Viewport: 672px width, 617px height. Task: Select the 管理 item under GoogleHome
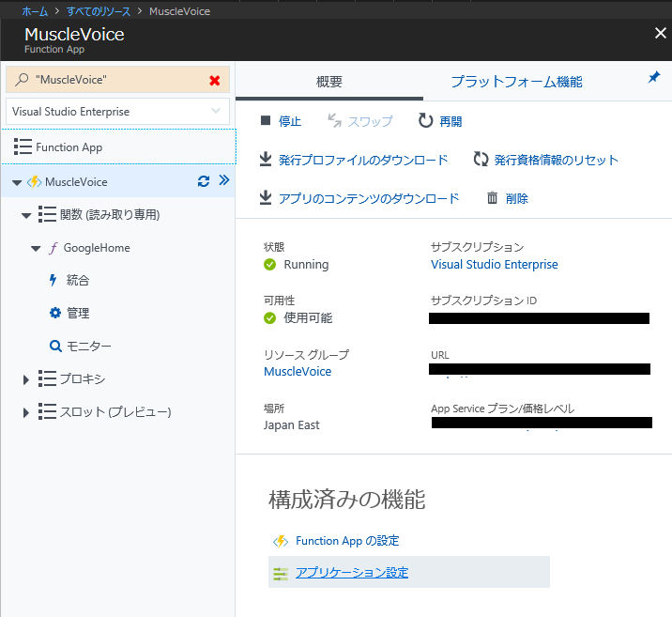[x=78, y=313]
